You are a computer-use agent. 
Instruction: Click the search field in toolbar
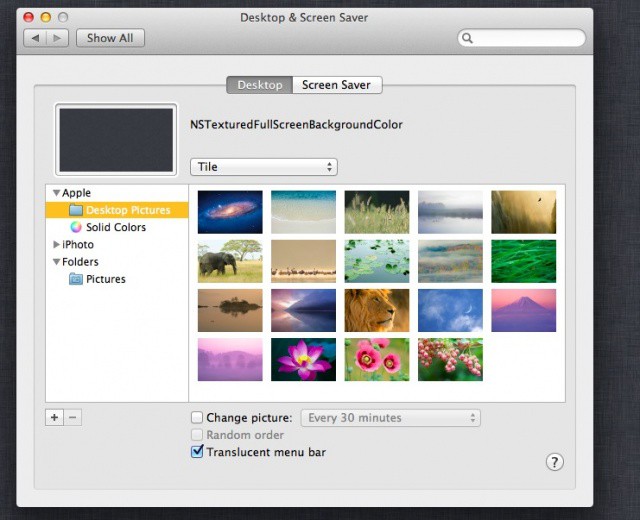click(x=526, y=38)
